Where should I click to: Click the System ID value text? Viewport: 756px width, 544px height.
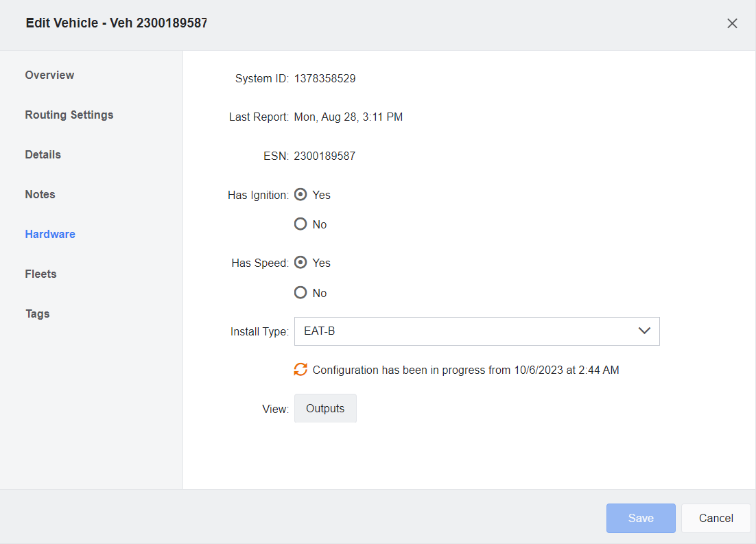(x=324, y=78)
